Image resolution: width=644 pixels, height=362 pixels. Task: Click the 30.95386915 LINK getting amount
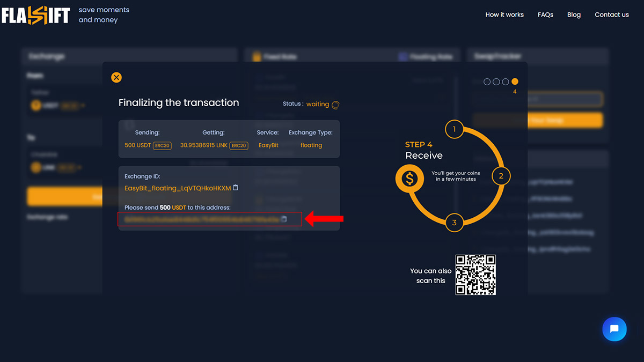pos(204,145)
